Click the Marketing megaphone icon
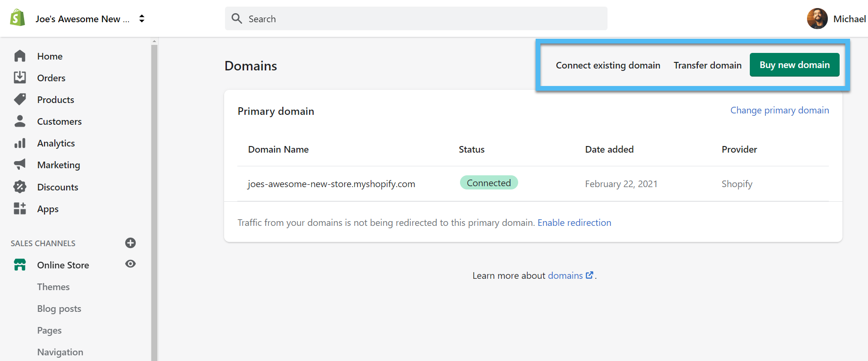The height and width of the screenshot is (361, 868). (20, 164)
